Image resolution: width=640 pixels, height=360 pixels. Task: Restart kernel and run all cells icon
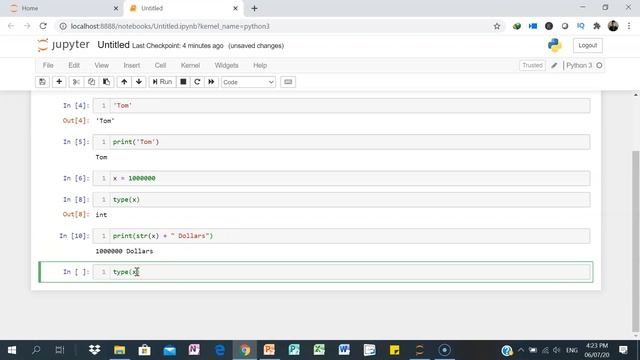[x=211, y=82]
